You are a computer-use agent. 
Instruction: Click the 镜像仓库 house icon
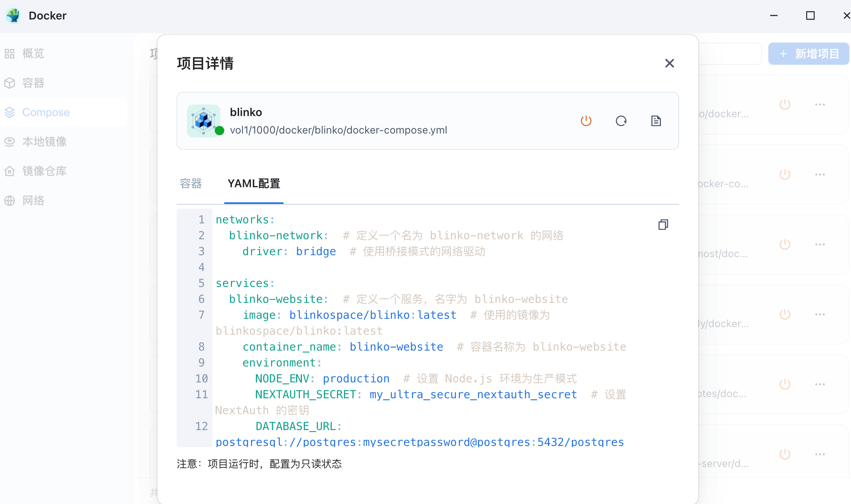[x=10, y=171]
